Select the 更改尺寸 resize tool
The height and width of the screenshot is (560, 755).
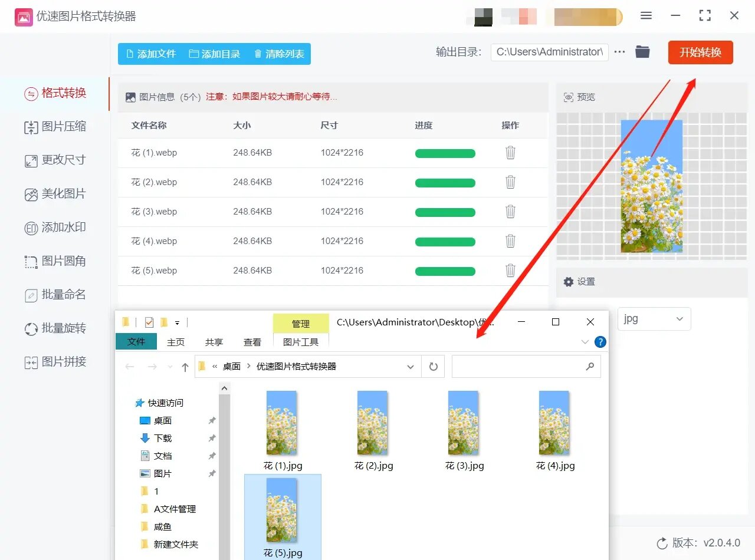56,160
